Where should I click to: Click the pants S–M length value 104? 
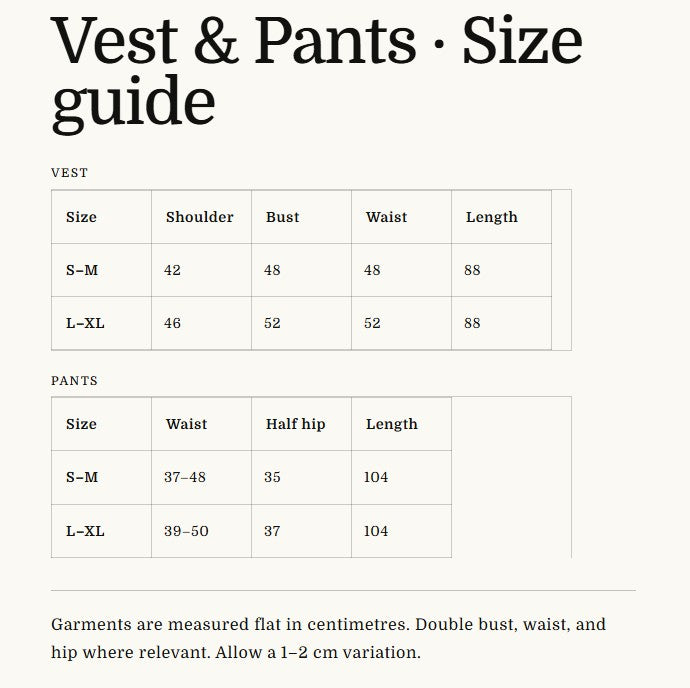click(x=376, y=477)
